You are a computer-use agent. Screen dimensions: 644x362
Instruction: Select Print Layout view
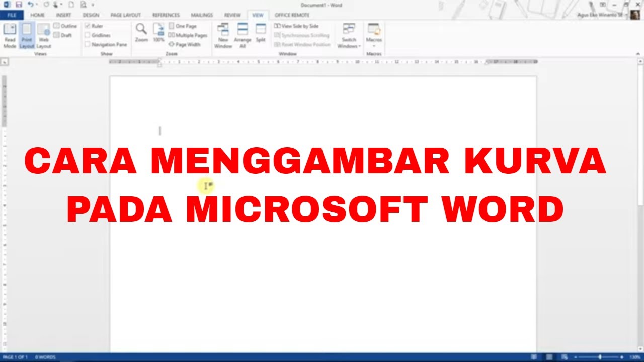click(27, 36)
